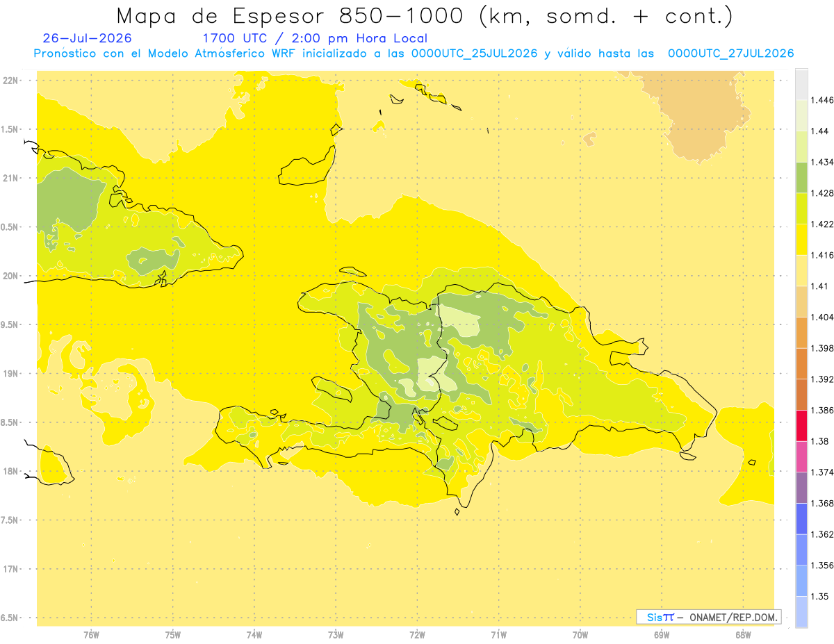Click the '1700 UTC / 2:00 pm Hora Local' text
Screen dimensions: 834x644
coord(315,38)
